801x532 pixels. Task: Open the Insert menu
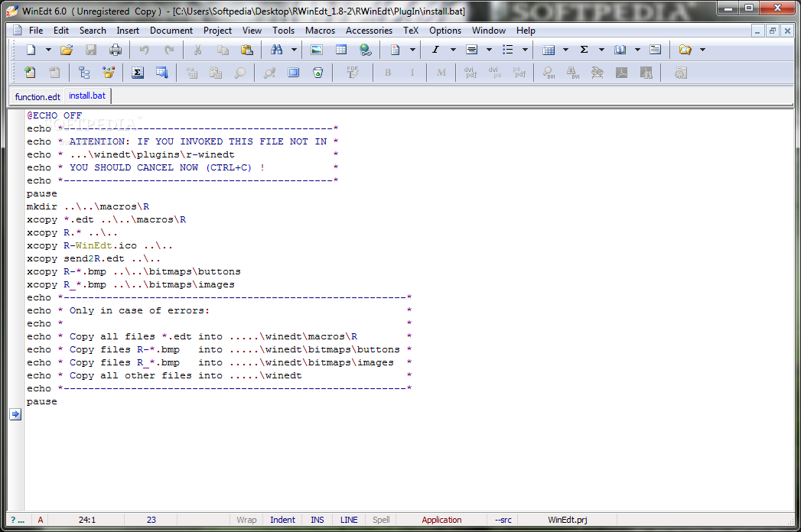coord(128,31)
